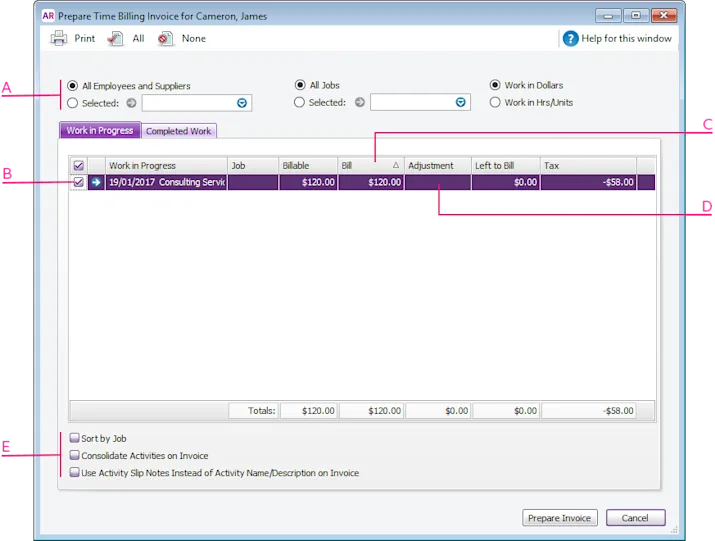Open job Selected dropdown arrow
The image size is (715, 541).
[x=461, y=102]
